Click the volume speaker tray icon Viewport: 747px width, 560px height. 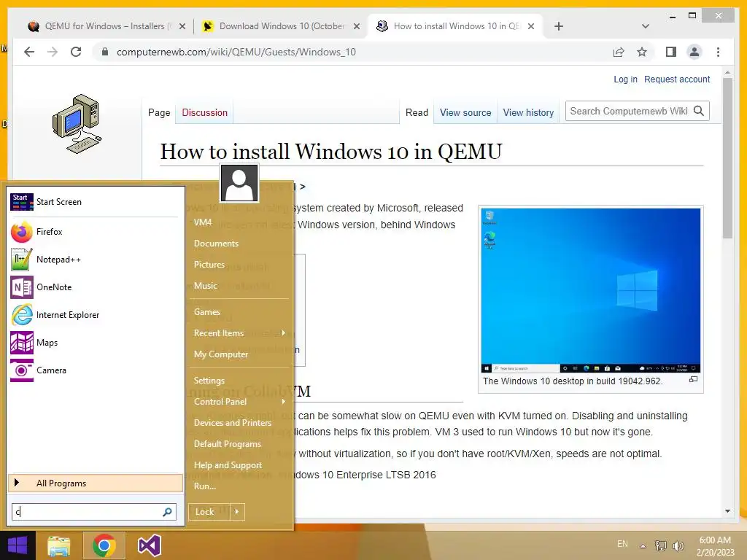click(x=678, y=545)
